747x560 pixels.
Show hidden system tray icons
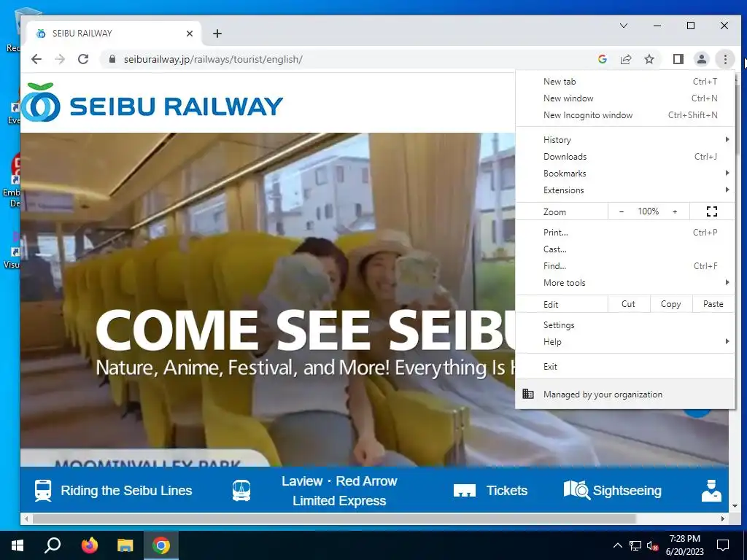tap(617, 545)
